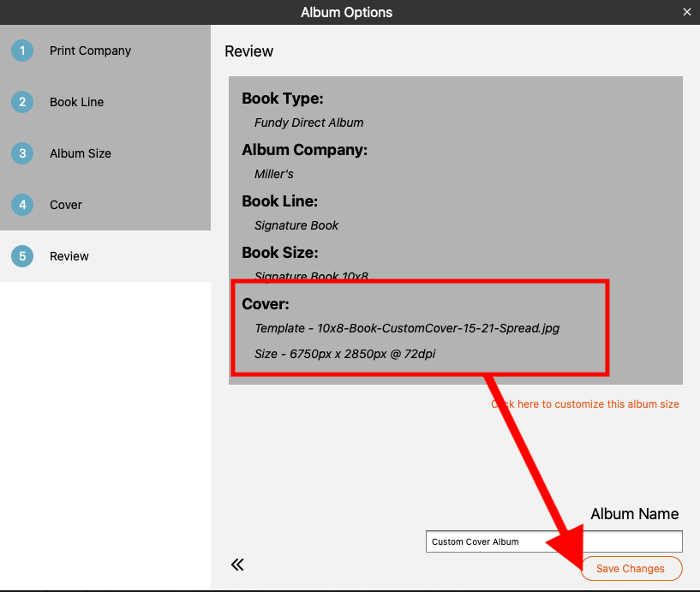Screen dimensions: 700x592
Task: Click the Miller's company value
Action: [x=273, y=174]
